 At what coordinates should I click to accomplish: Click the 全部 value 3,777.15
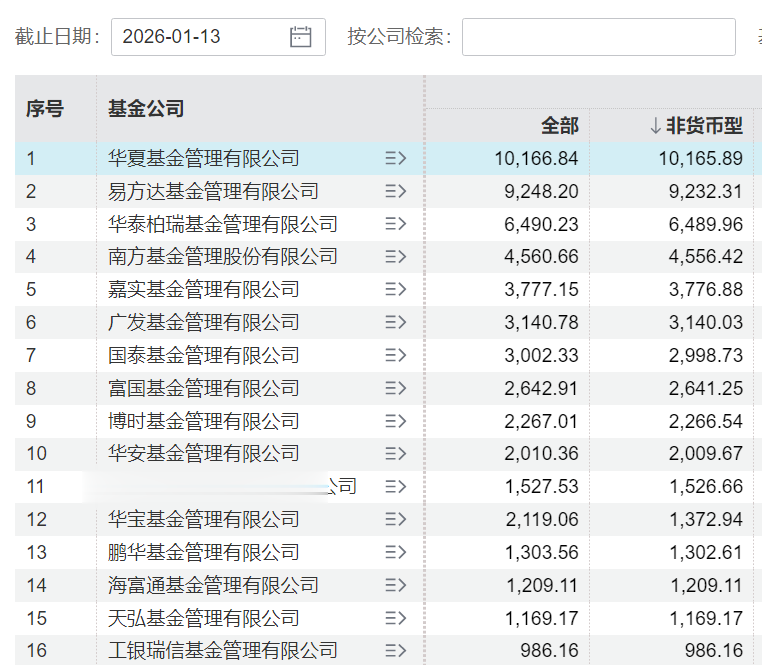pos(541,290)
